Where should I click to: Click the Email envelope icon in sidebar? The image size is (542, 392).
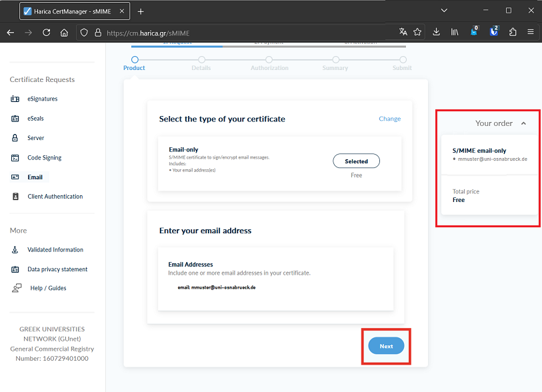(15, 177)
